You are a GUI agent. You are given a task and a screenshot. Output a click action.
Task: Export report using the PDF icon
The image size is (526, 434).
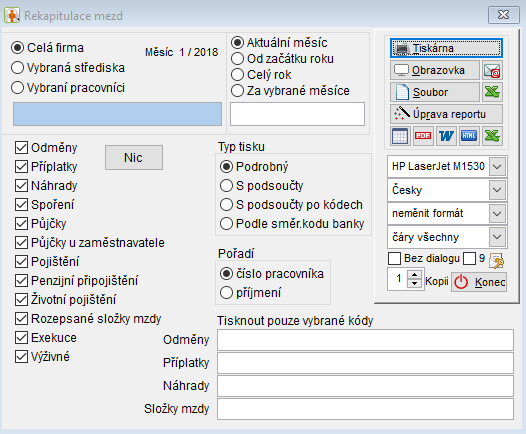coord(423,136)
